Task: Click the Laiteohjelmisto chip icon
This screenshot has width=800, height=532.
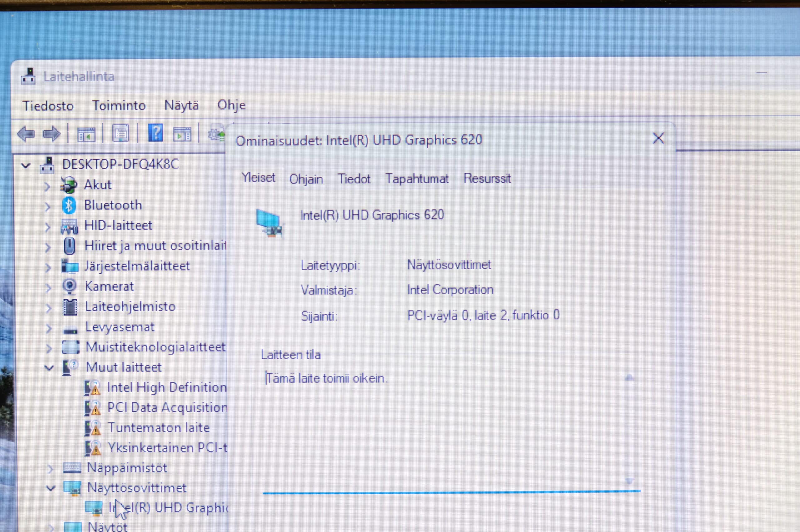Action: (70, 307)
